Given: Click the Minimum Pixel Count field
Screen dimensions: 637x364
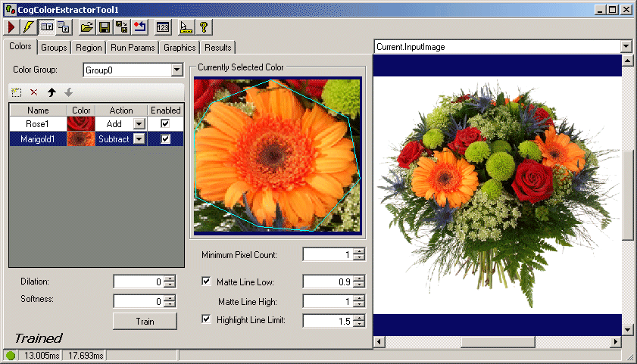Looking at the screenshot, I should click(327, 255).
